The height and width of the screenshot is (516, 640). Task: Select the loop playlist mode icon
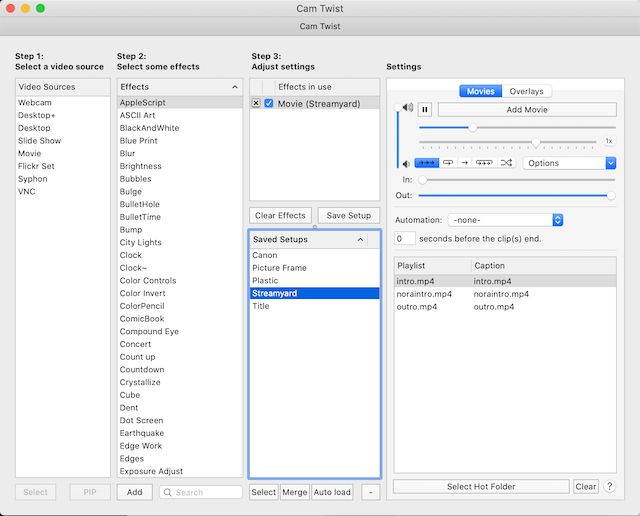pos(484,163)
